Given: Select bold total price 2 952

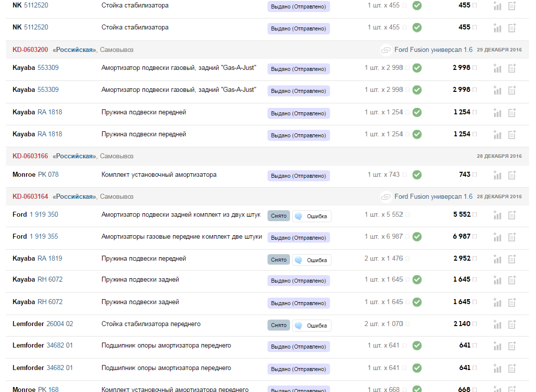Looking at the screenshot, I should 462,259.
